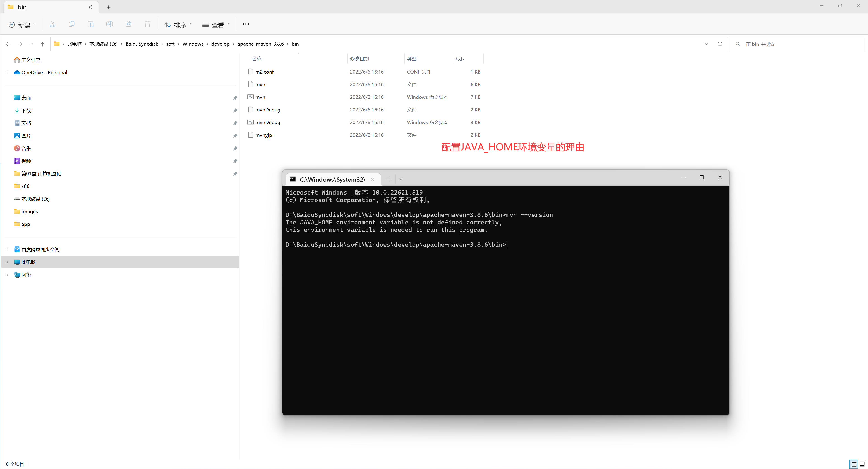The image size is (868, 469).
Task: Click soft in the breadcrumb path
Action: [171, 44]
